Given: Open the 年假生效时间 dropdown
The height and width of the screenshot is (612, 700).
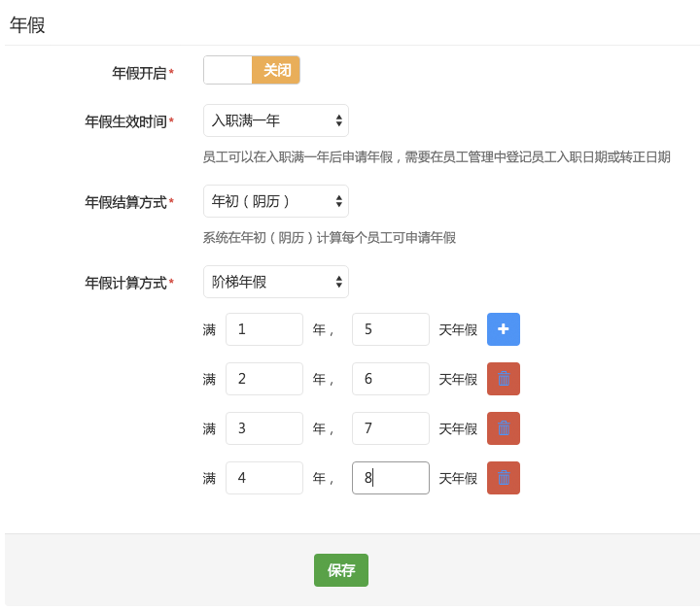Looking at the screenshot, I should point(276,120).
